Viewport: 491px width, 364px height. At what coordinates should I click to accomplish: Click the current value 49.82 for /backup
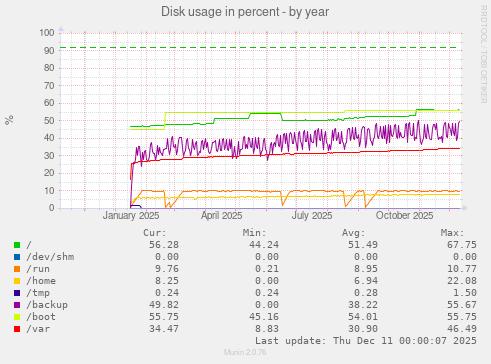tap(164, 305)
